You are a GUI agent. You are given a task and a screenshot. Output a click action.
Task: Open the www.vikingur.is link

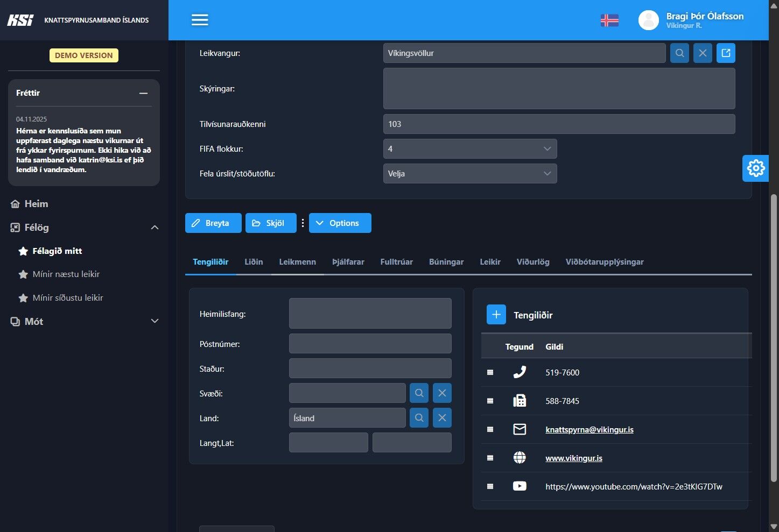(x=573, y=458)
